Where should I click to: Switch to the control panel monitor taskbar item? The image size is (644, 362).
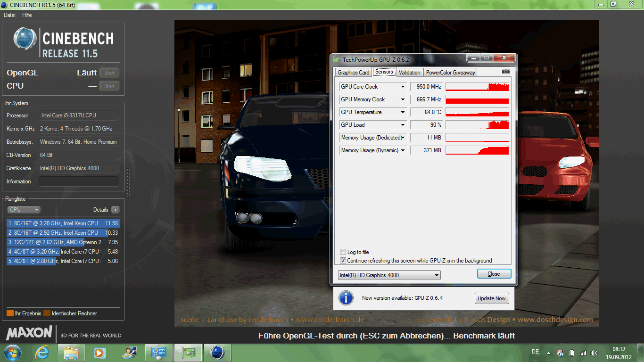pyautogui.click(x=159, y=353)
